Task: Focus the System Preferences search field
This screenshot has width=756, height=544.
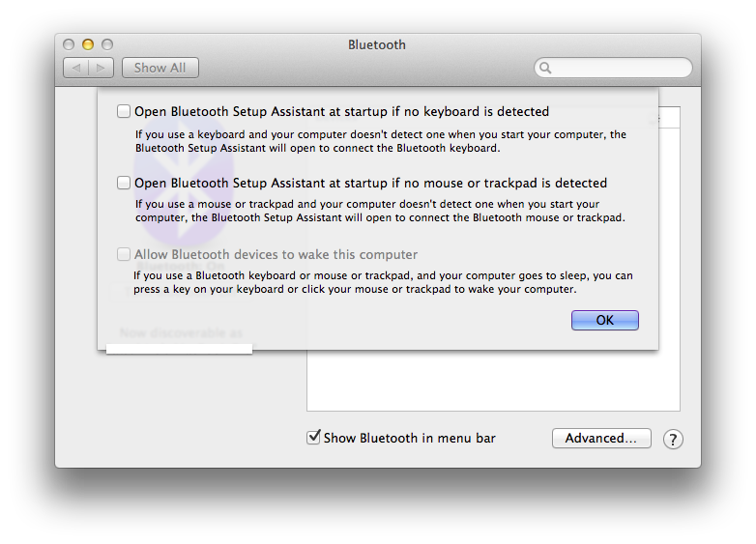Action: click(x=613, y=68)
